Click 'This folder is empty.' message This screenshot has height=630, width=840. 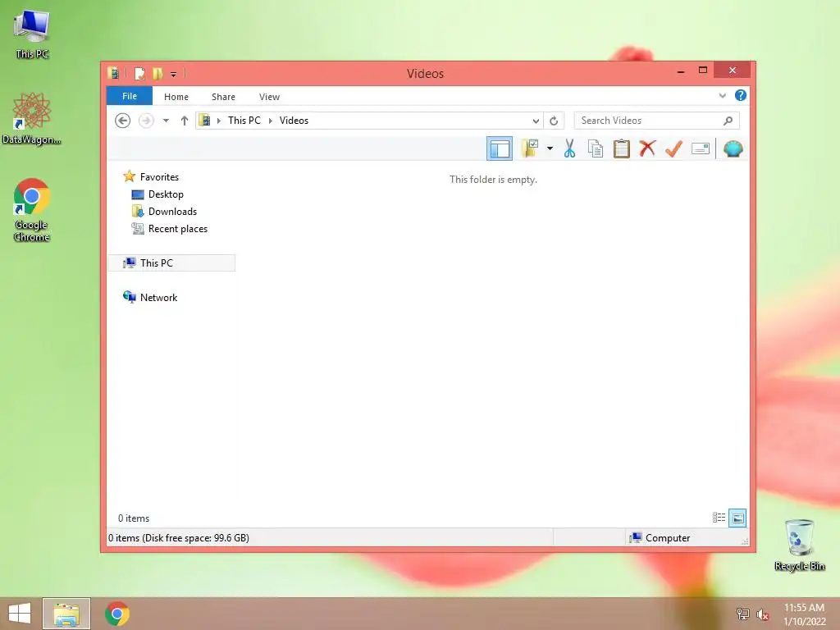click(493, 180)
